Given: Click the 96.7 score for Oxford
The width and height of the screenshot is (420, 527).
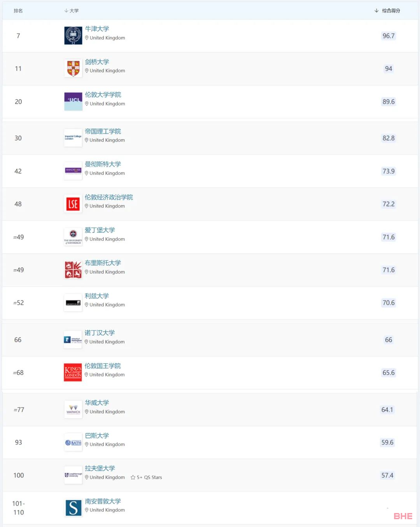Looking at the screenshot, I should click(388, 36).
